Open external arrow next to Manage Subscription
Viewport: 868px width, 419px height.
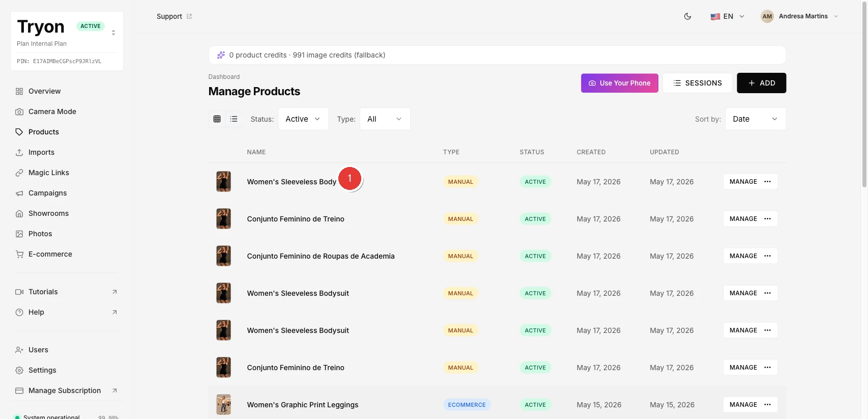(x=114, y=390)
